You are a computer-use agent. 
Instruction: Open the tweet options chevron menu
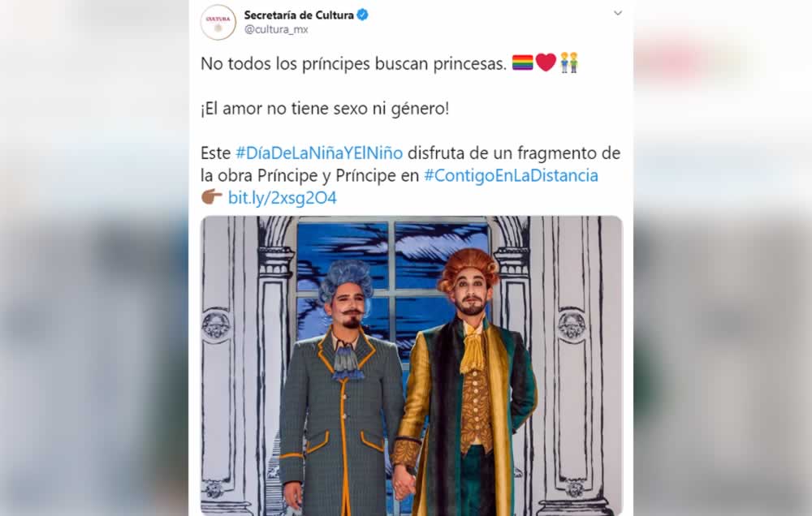[x=617, y=13]
